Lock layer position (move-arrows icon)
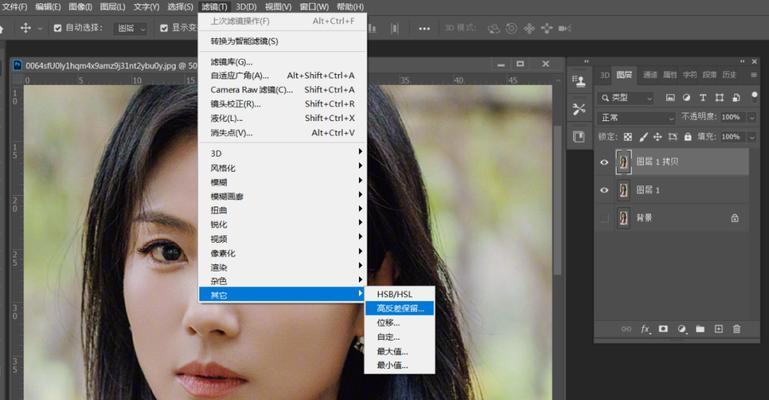Screen dimensions: 769x400 pos(658,137)
